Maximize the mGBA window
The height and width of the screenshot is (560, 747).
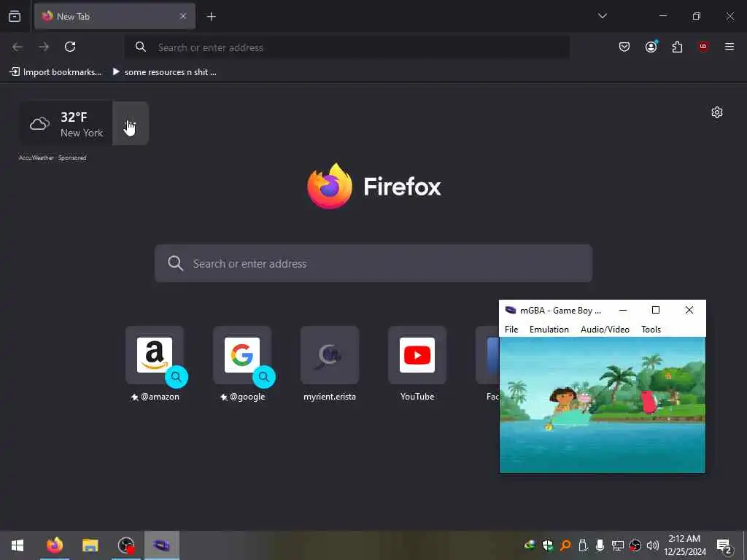coord(656,310)
